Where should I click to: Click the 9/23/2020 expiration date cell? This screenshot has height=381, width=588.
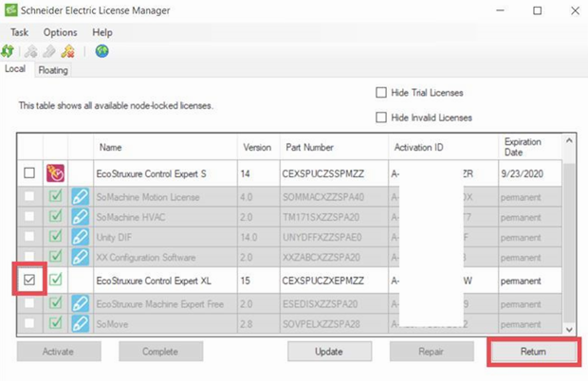pos(530,173)
